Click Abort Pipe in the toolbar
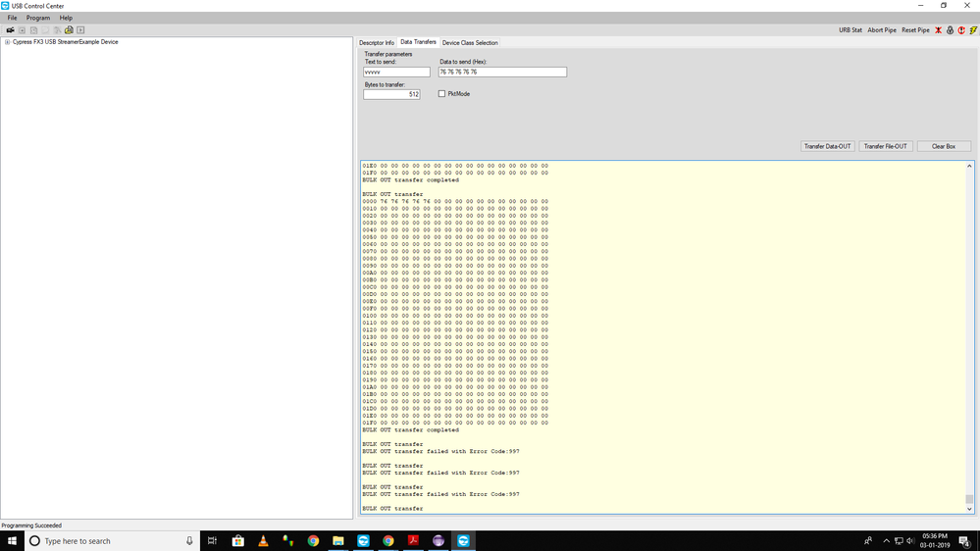Image resolution: width=980 pixels, height=551 pixels. click(x=882, y=30)
